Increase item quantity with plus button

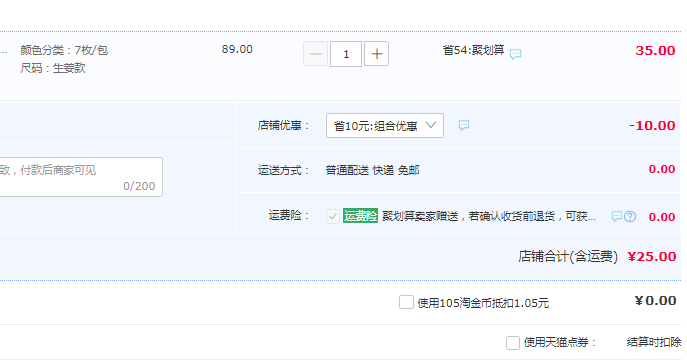coord(376,54)
